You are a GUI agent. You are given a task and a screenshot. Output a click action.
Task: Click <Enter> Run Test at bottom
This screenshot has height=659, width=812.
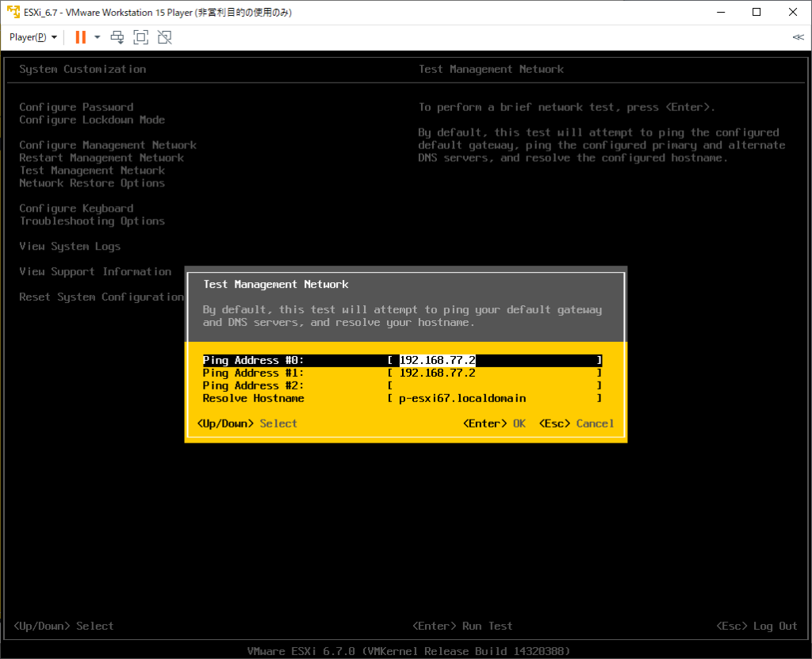pyautogui.click(x=462, y=626)
